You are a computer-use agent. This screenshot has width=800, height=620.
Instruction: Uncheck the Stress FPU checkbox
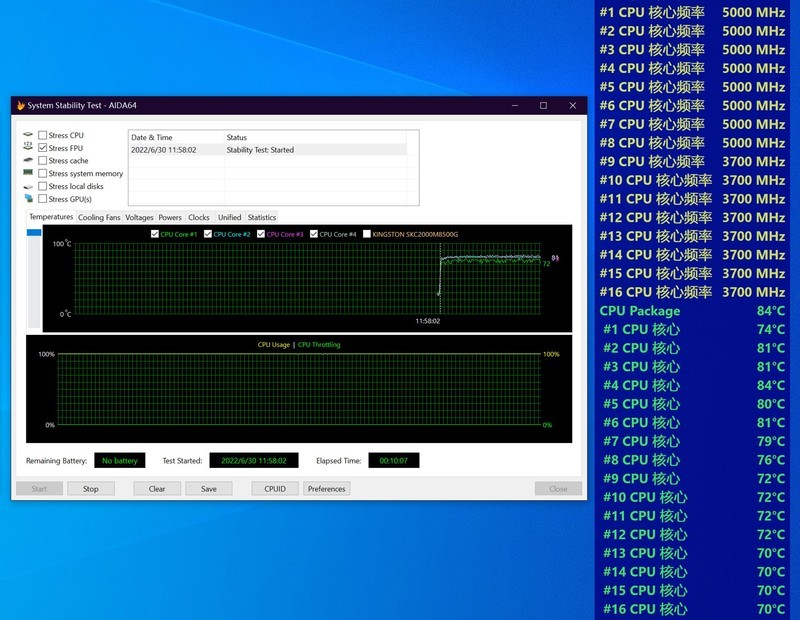[43, 147]
